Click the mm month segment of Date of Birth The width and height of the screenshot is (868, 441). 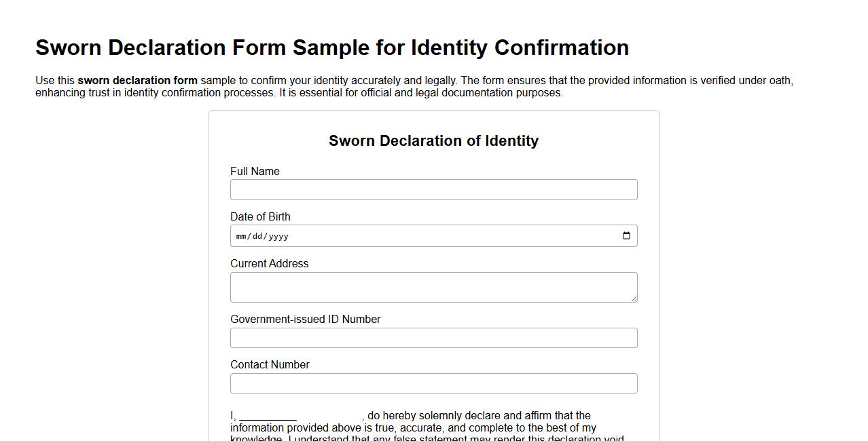pyautogui.click(x=242, y=236)
